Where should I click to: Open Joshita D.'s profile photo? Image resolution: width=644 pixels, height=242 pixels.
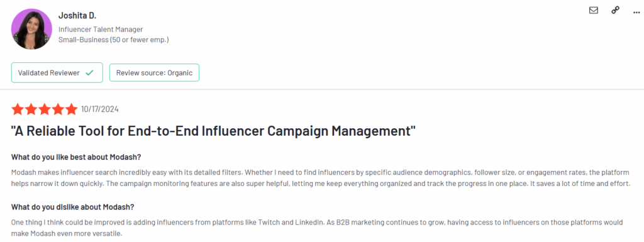click(x=31, y=29)
